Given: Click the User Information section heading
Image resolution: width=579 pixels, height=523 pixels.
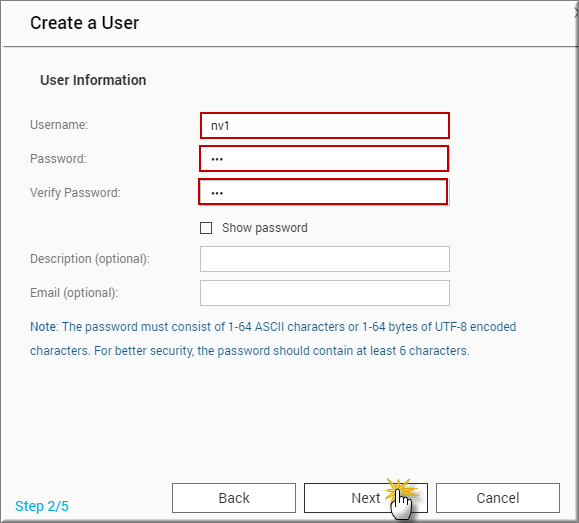Looking at the screenshot, I should [x=93, y=80].
